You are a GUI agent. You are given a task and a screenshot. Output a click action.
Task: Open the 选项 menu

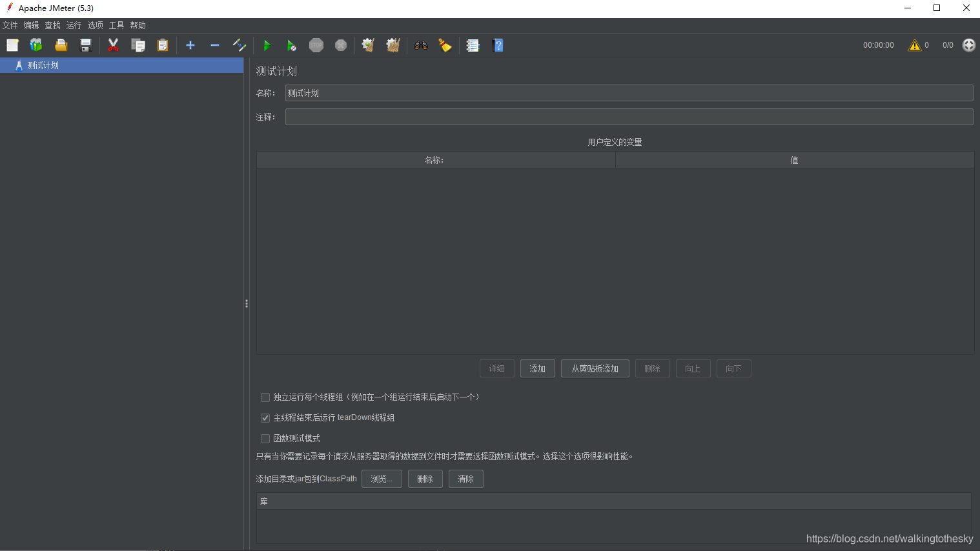[x=96, y=26]
